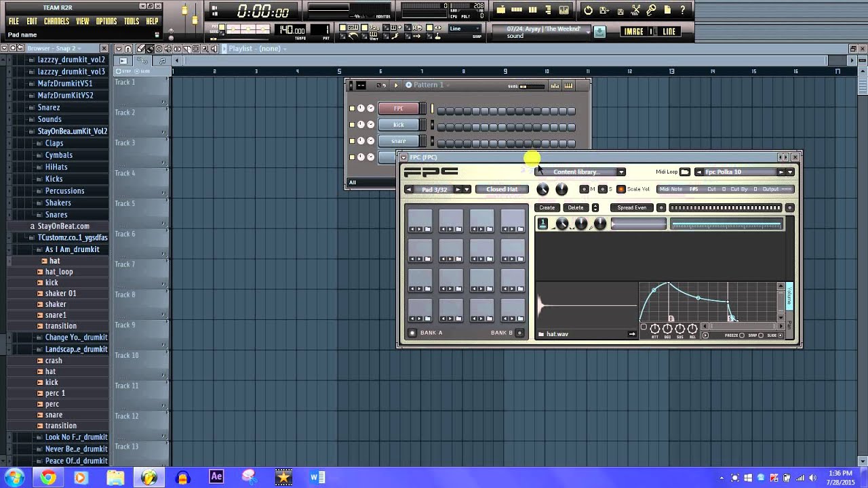Toggle FPC pad Mute (M) button
This screenshot has width=868, height=488.
[585, 189]
